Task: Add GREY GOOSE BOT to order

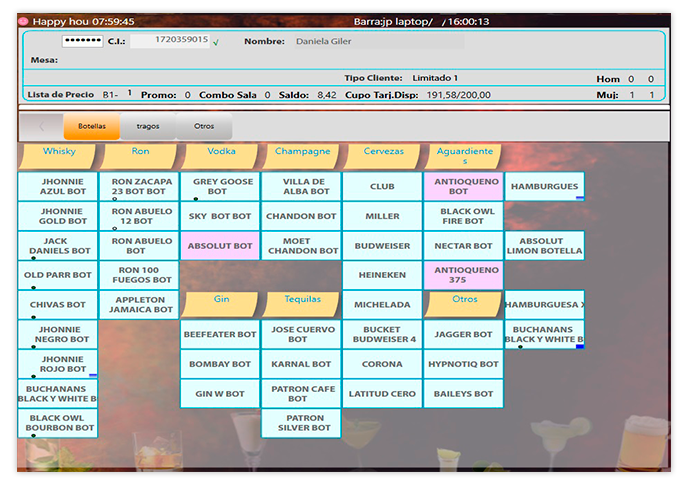Action: pos(220,187)
